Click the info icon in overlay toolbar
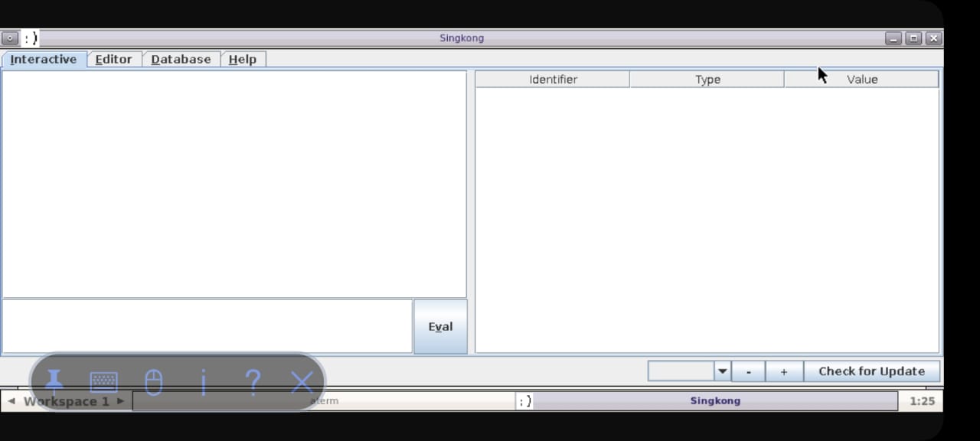 pyautogui.click(x=204, y=381)
